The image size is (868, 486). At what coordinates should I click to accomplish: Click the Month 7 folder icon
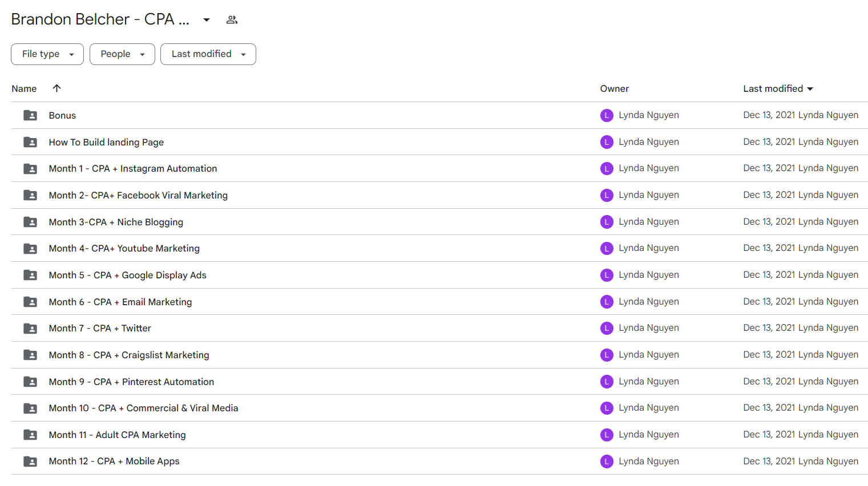(x=30, y=329)
